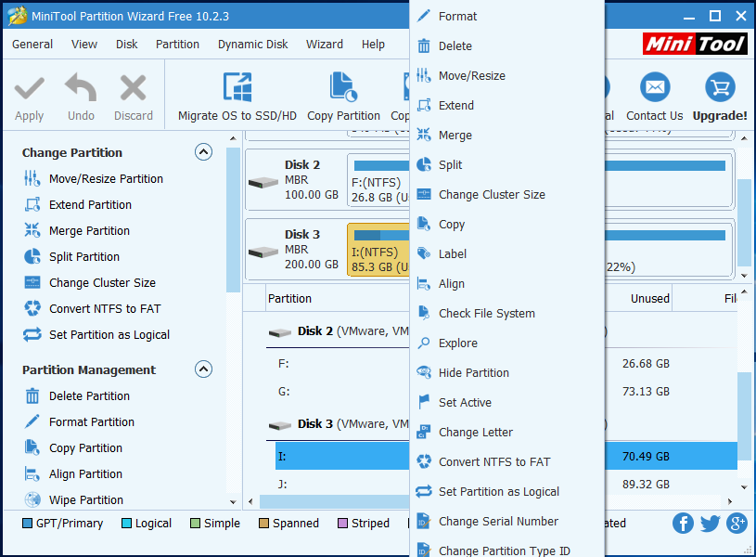Choose Delete Partition in sidebar
The width and height of the screenshot is (756, 557).
[x=77, y=395]
